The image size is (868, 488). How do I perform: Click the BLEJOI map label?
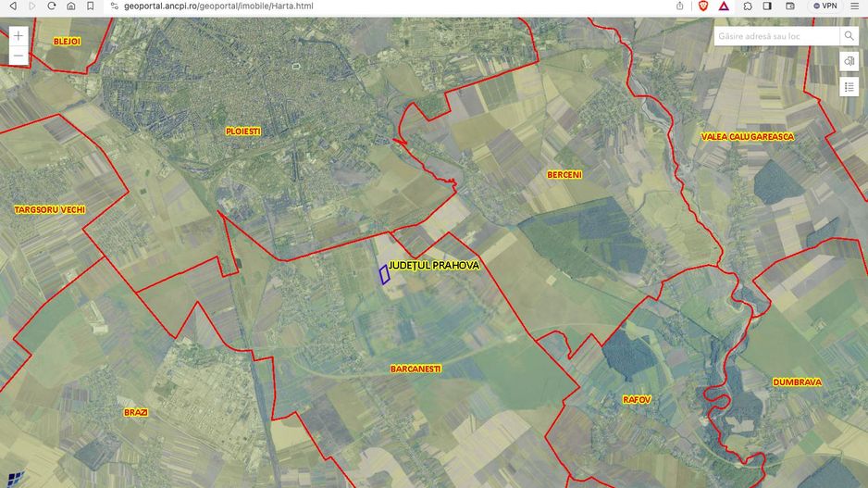(67, 42)
